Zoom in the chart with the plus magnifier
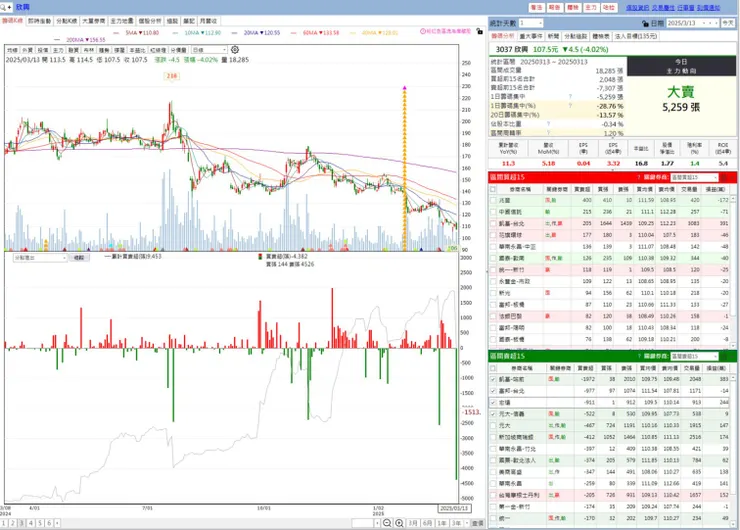This screenshot has width=740, height=530. [399, 523]
